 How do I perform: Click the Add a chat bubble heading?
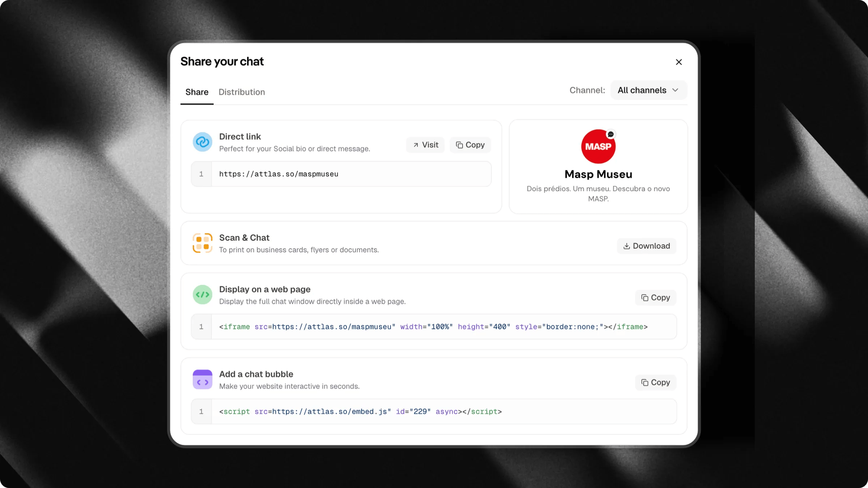(256, 374)
